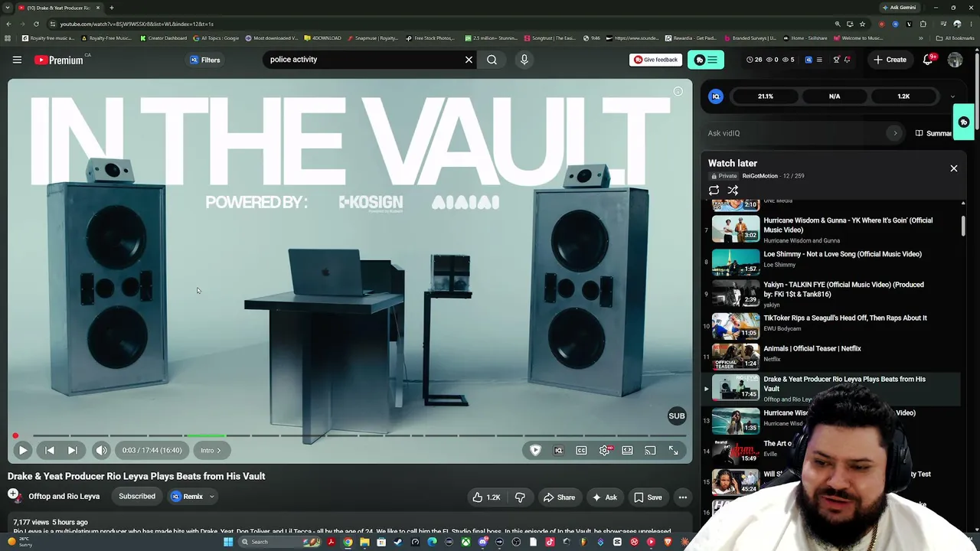
Task: Mute the video volume
Action: pos(101,451)
